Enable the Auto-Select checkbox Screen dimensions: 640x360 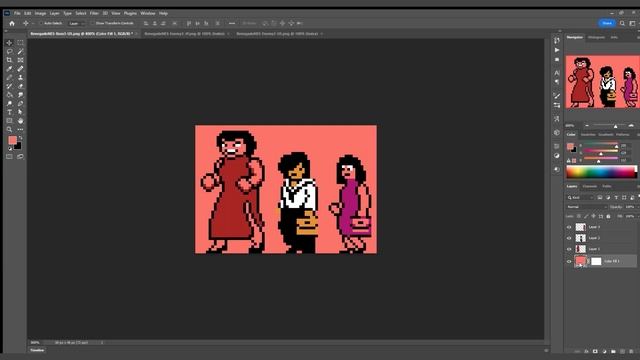(41, 23)
